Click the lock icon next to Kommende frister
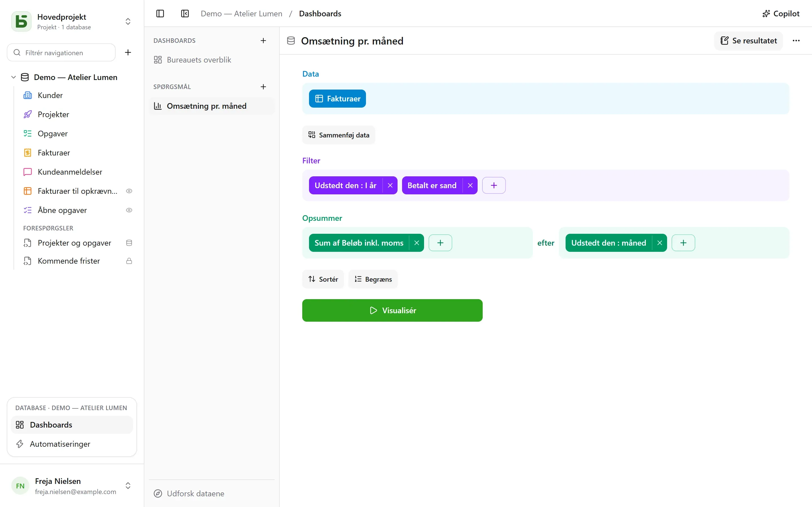The width and height of the screenshot is (812, 507). (x=129, y=261)
